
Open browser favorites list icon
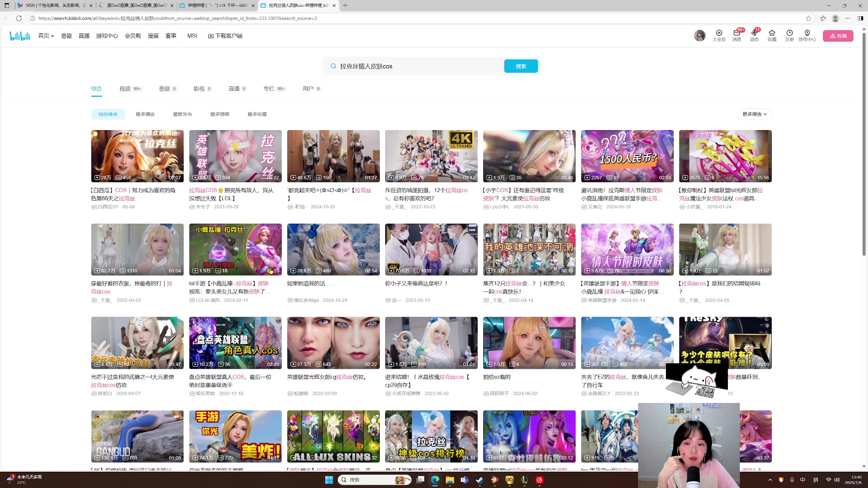[x=823, y=18]
